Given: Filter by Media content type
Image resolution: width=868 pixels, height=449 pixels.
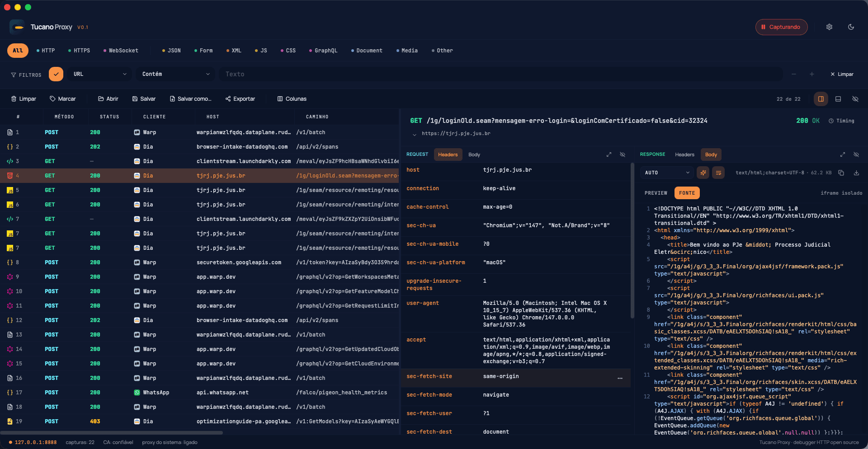Looking at the screenshot, I should click(407, 51).
